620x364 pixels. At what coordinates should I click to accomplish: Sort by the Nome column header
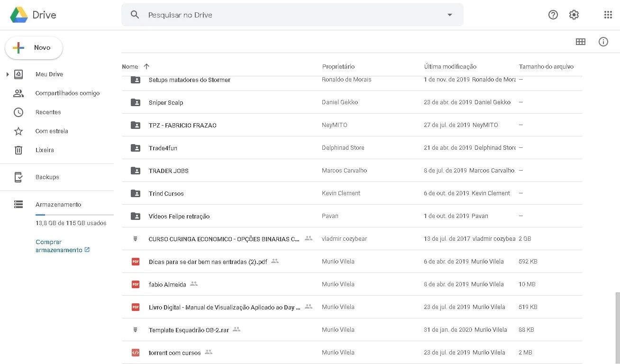click(130, 67)
